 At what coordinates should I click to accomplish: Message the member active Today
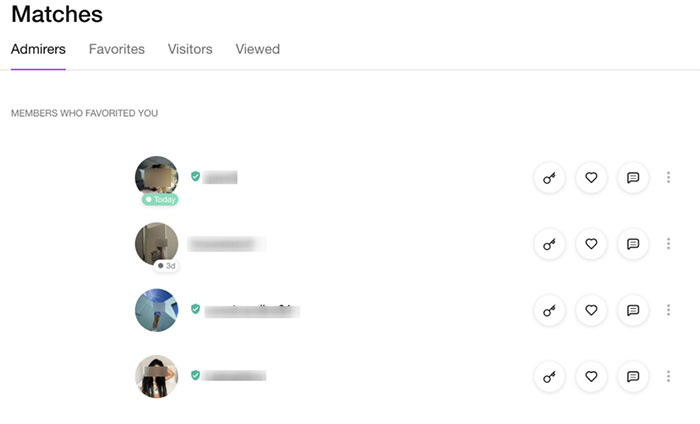[633, 178]
